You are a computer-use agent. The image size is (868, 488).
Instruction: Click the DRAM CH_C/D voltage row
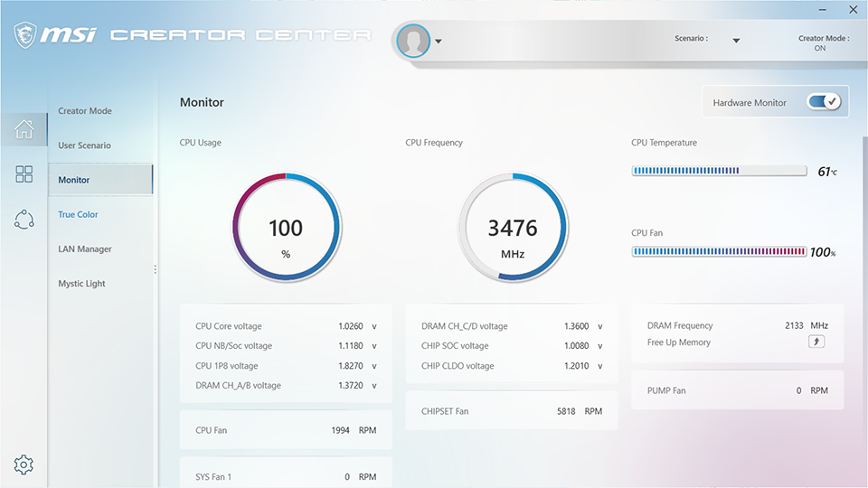point(512,326)
